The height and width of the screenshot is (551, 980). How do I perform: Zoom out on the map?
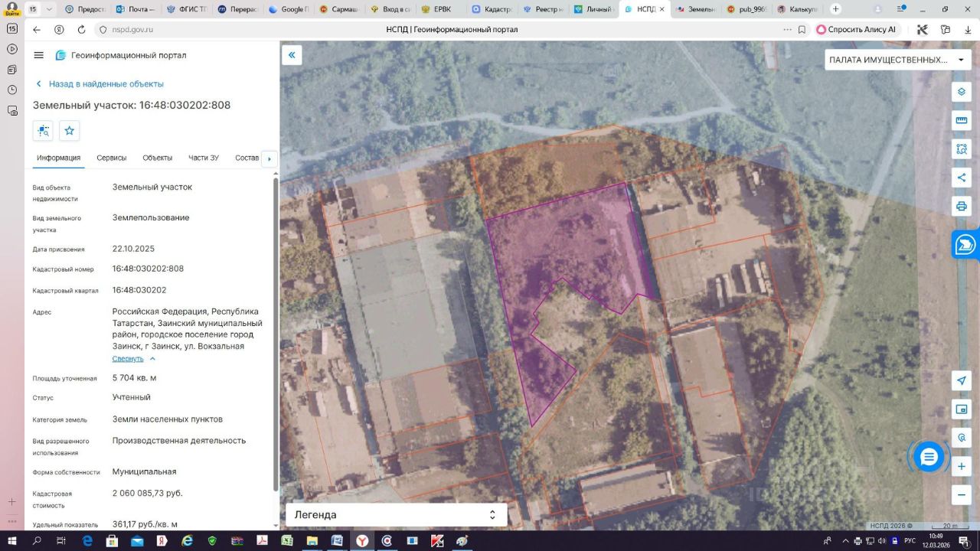click(962, 495)
